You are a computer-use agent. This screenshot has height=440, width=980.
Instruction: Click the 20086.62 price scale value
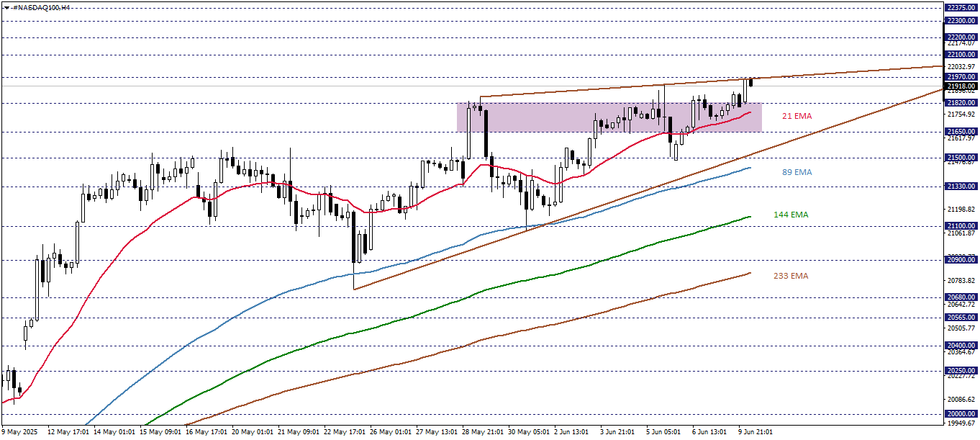click(961, 399)
